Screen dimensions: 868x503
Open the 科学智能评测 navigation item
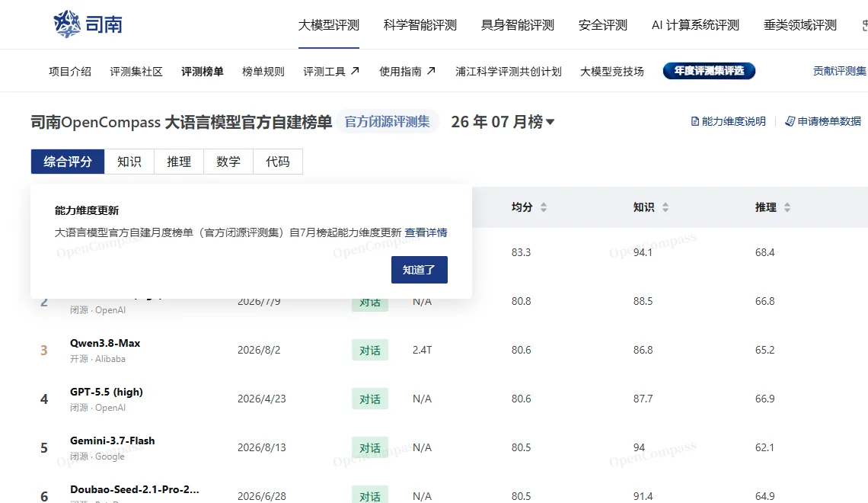click(420, 25)
